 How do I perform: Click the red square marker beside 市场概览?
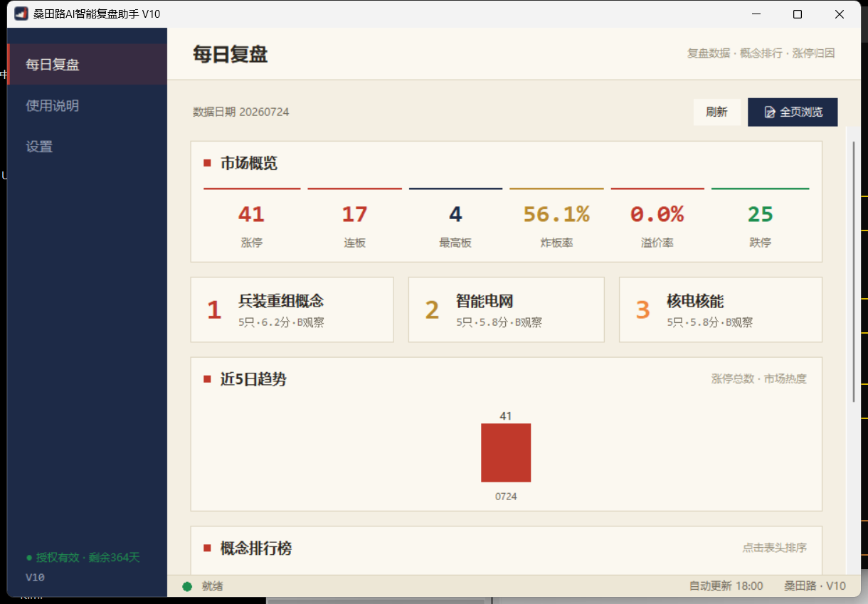[208, 163]
